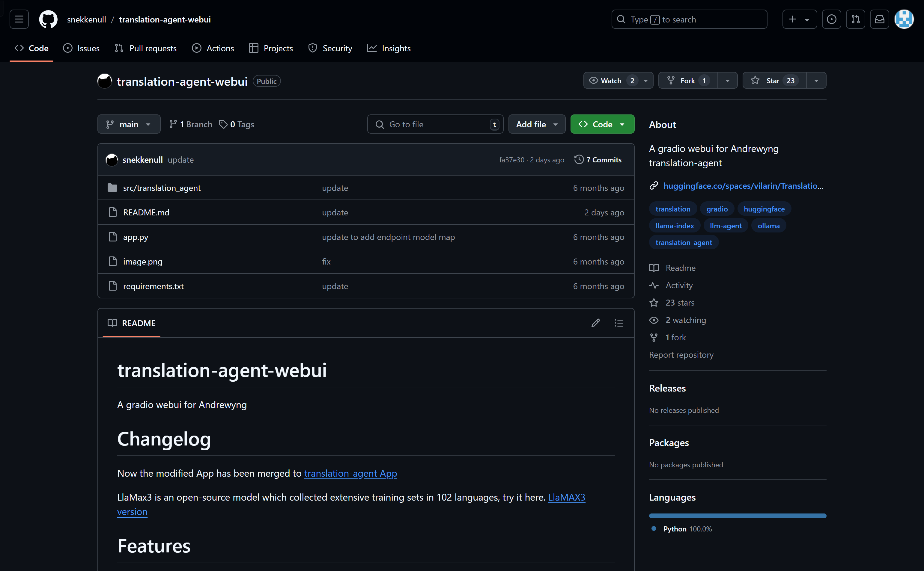Click the snekkenull commit author avatar
924x571 pixels.
112,160
